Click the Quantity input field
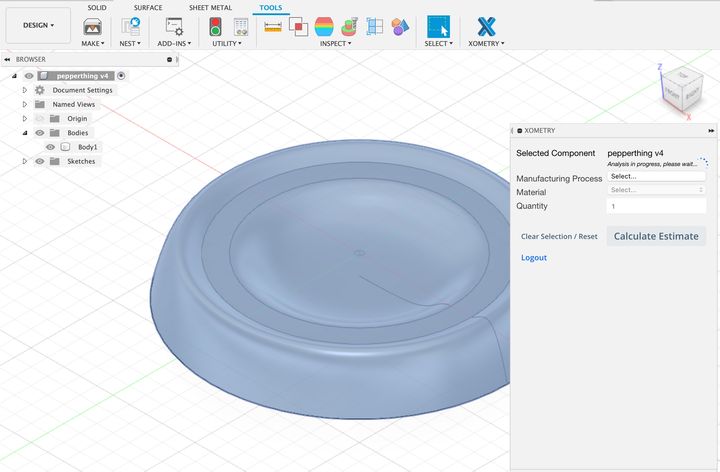 tap(655, 206)
